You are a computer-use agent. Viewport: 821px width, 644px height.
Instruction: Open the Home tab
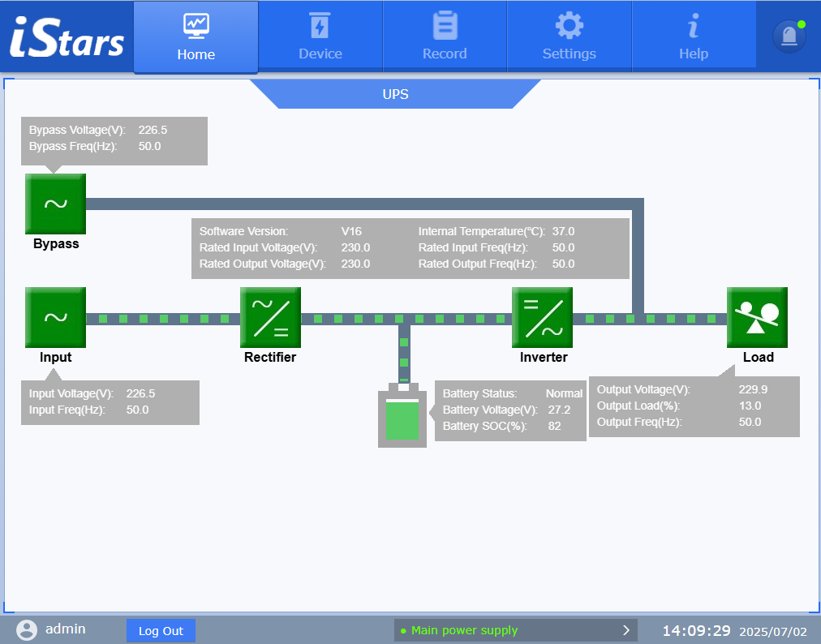(x=196, y=37)
